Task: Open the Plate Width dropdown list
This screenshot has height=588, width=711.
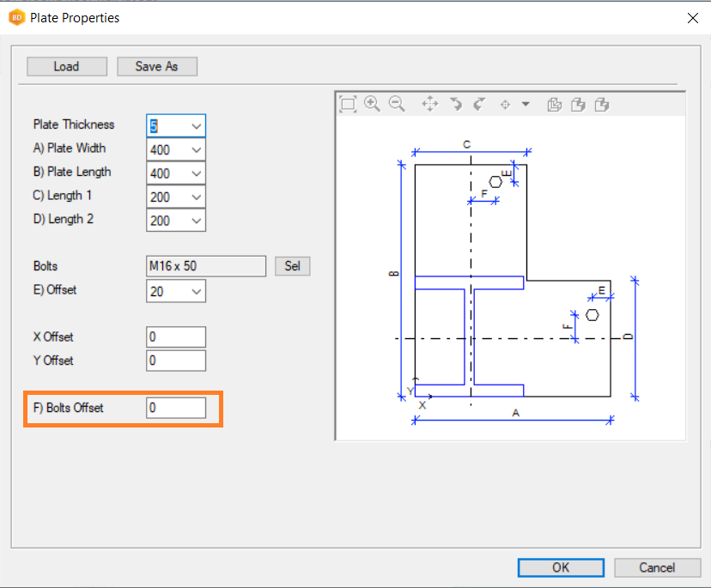Action: [197, 150]
